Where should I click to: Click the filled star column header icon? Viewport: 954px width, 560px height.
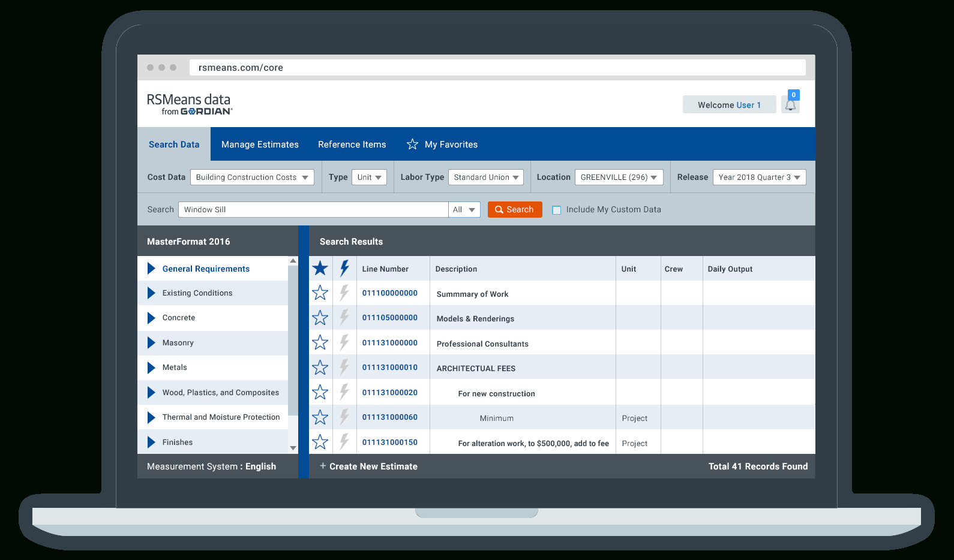[x=320, y=269]
